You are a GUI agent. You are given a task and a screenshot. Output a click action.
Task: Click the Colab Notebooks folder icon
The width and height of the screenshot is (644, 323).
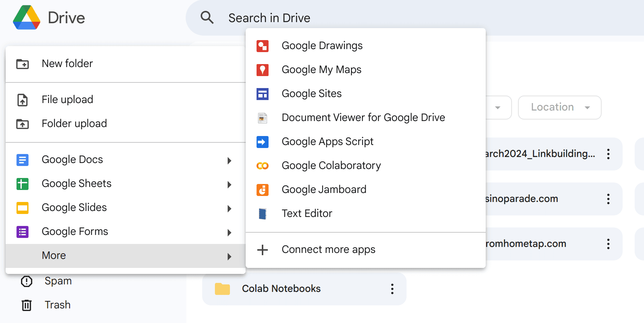click(x=222, y=289)
